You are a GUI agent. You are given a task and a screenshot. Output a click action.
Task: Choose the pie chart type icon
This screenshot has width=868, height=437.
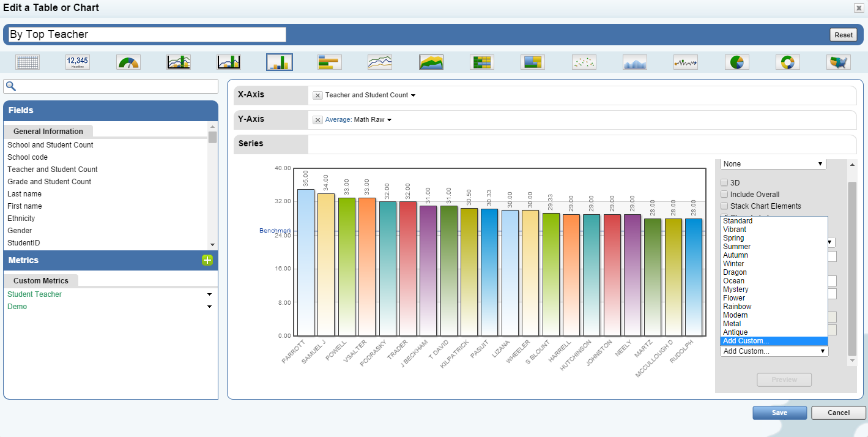[x=737, y=62]
